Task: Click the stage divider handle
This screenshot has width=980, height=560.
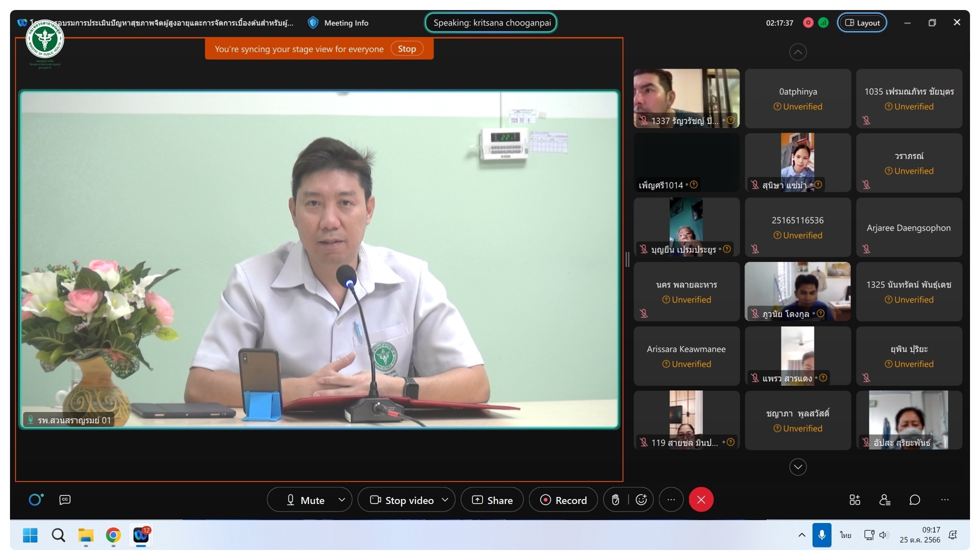Action: [627, 259]
